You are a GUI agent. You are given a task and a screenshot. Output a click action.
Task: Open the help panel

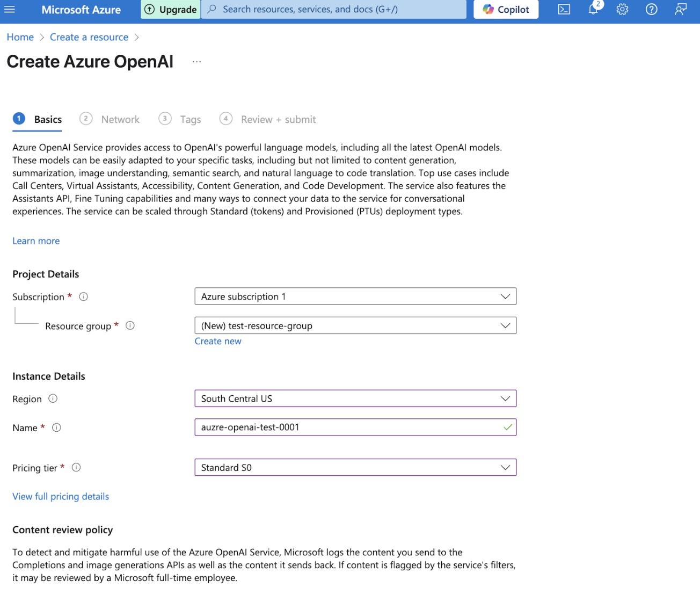point(651,9)
